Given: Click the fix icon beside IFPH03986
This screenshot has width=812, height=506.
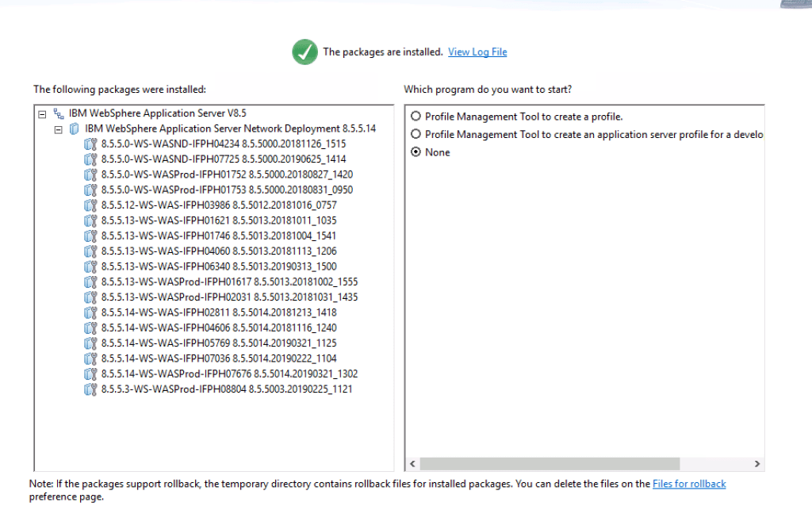Looking at the screenshot, I should pos(90,205).
